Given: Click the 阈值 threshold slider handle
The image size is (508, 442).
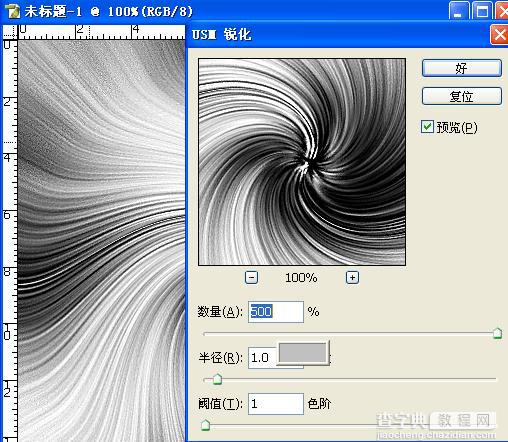Looking at the screenshot, I should click(205, 425).
